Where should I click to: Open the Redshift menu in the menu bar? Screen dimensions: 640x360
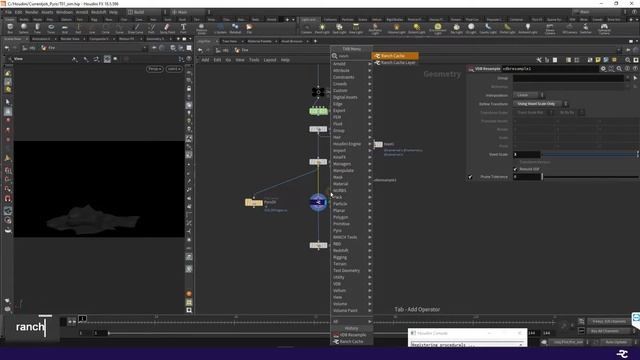[98, 12]
